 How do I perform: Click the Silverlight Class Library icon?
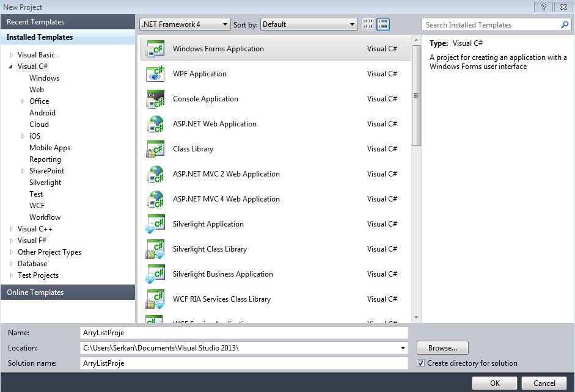(155, 249)
